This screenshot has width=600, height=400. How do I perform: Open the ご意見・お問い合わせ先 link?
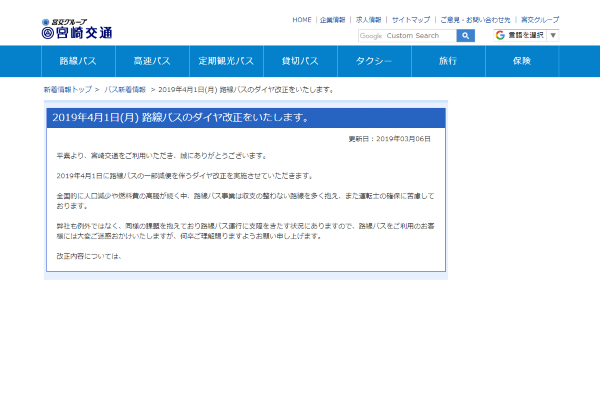click(475, 20)
